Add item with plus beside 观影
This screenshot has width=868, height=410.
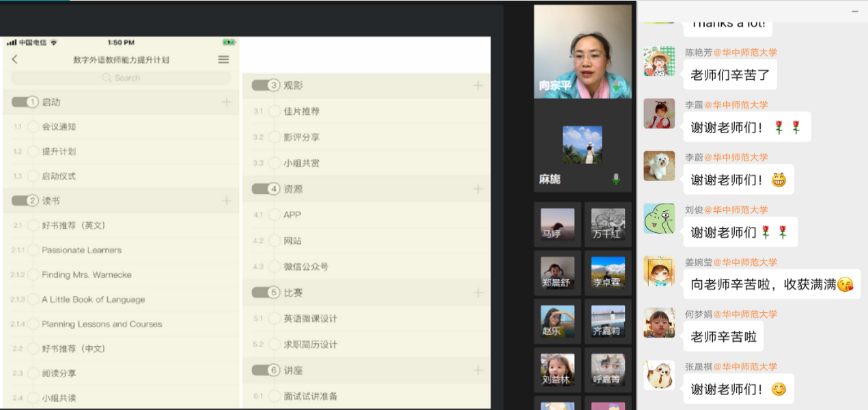click(478, 85)
